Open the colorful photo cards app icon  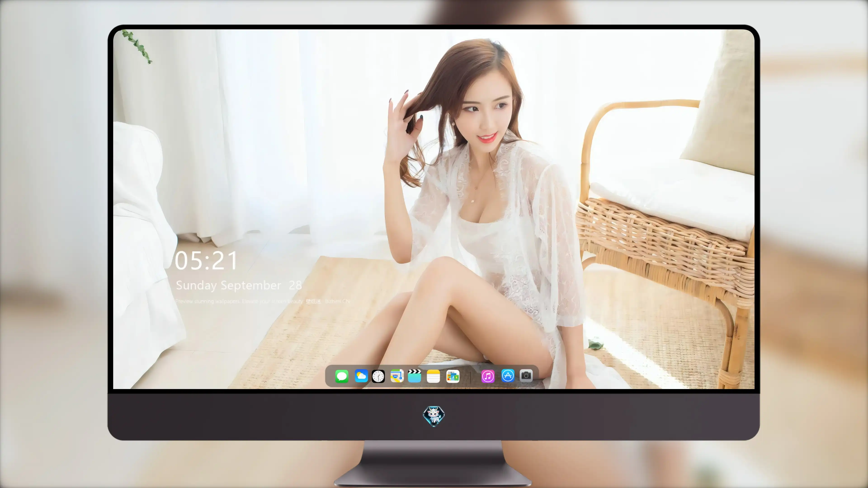tap(453, 376)
